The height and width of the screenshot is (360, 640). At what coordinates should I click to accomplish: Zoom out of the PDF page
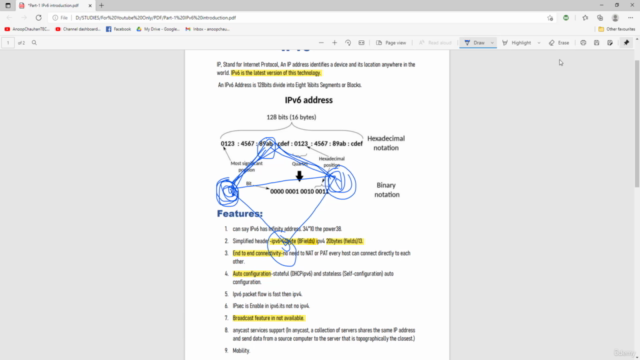pyautogui.click(x=321, y=43)
